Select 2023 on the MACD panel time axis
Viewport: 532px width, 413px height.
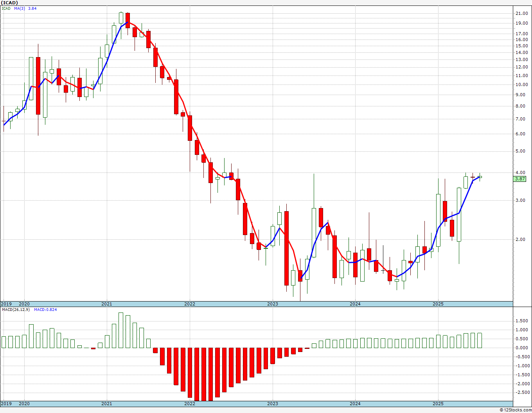pos(273,404)
